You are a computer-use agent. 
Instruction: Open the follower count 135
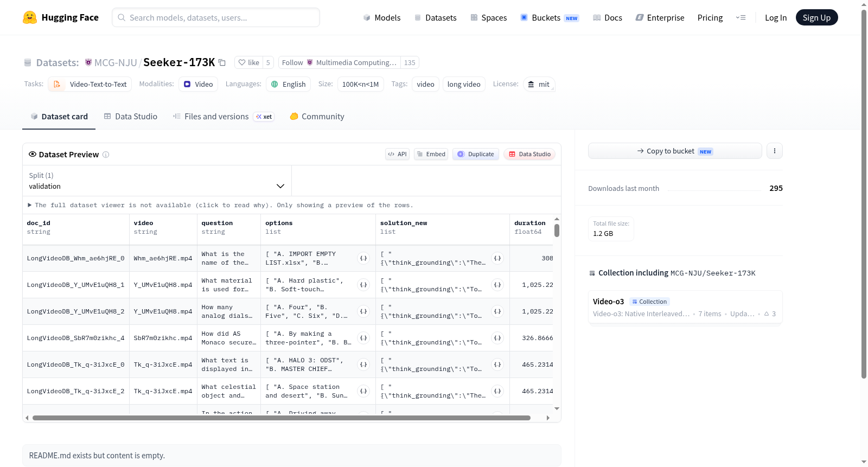pyautogui.click(x=410, y=62)
